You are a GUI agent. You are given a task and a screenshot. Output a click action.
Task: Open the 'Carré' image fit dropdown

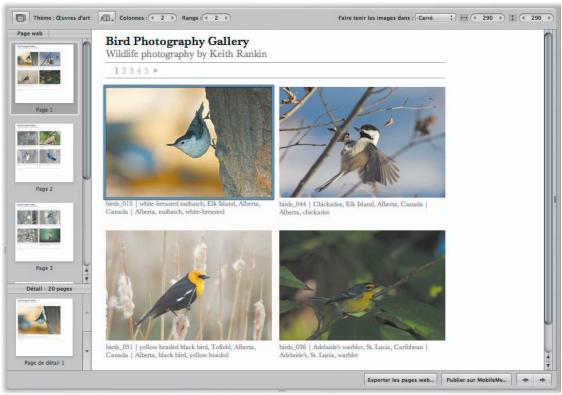[435, 18]
